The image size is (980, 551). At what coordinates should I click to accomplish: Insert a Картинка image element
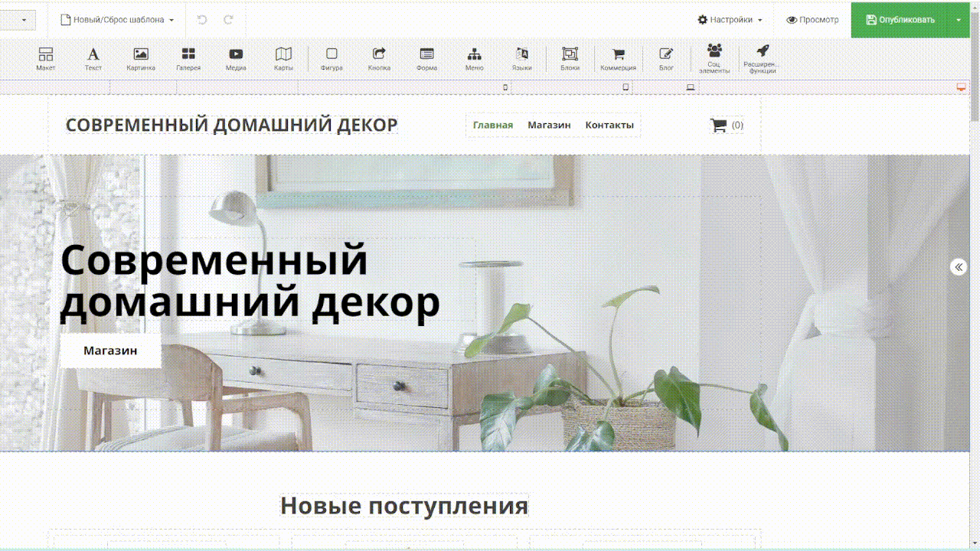pyautogui.click(x=141, y=58)
